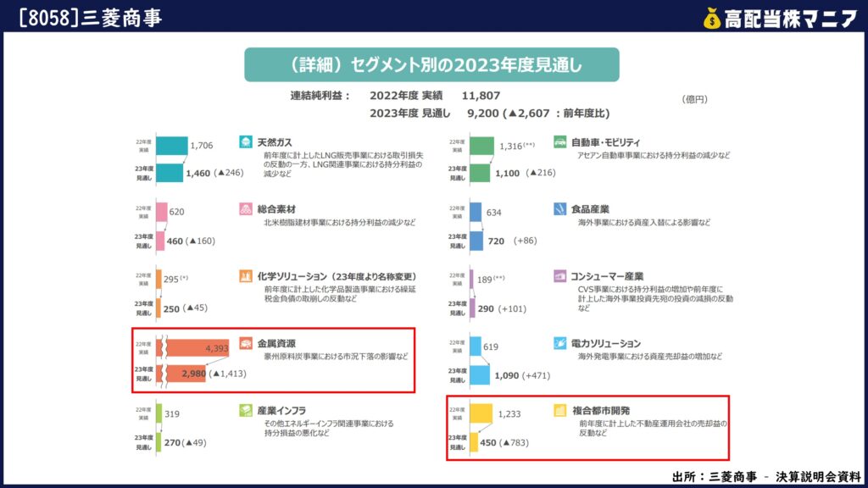The image size is (868, 488).
Task: Click the 豪州原料炭事業 description text
Action: [x=336, y=357]
